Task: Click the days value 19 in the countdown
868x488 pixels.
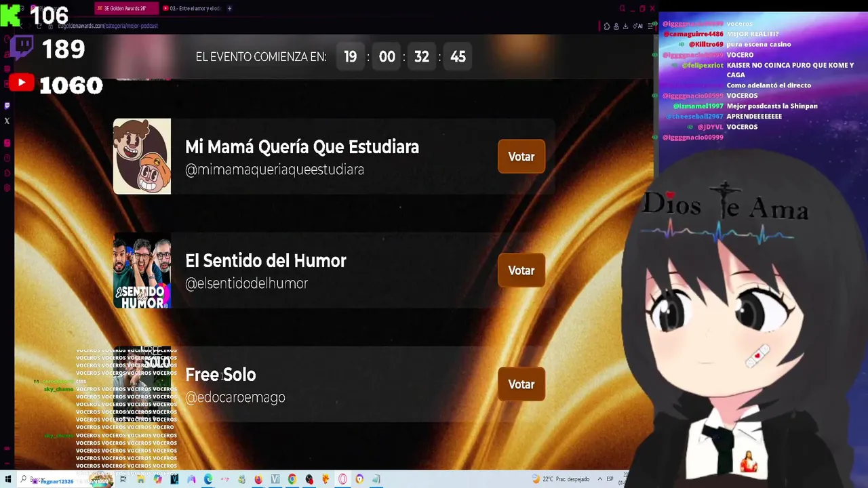Action: click(350, 57)
